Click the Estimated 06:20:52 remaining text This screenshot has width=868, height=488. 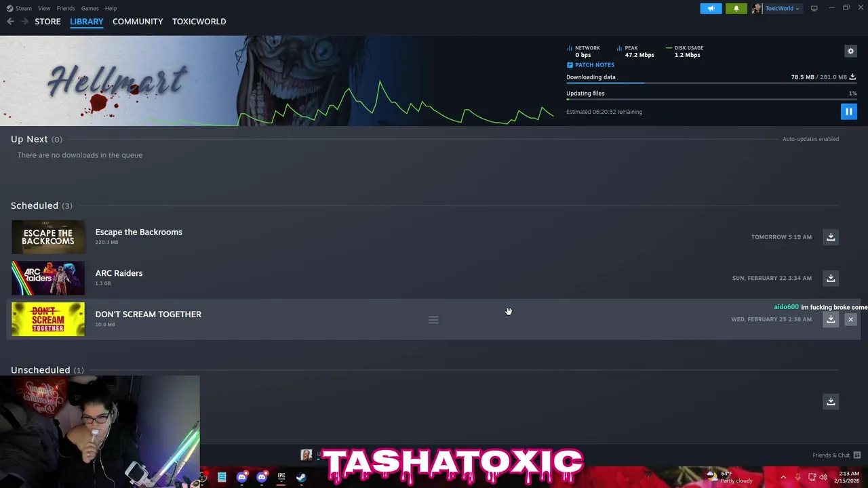(x=604, y=112)
